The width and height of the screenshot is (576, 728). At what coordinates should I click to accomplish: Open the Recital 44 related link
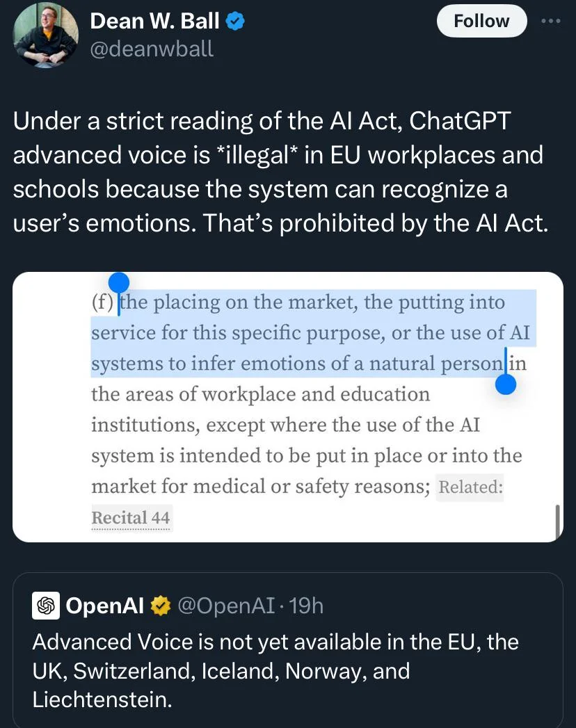coord(131,518)
